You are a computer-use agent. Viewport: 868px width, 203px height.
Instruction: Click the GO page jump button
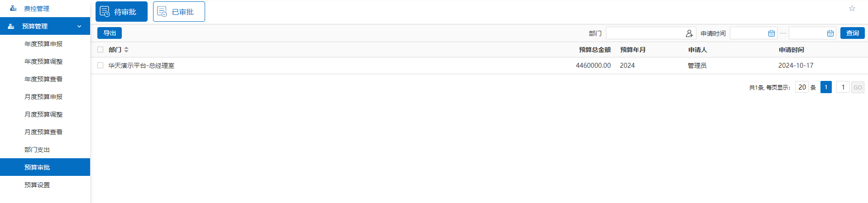858,87
